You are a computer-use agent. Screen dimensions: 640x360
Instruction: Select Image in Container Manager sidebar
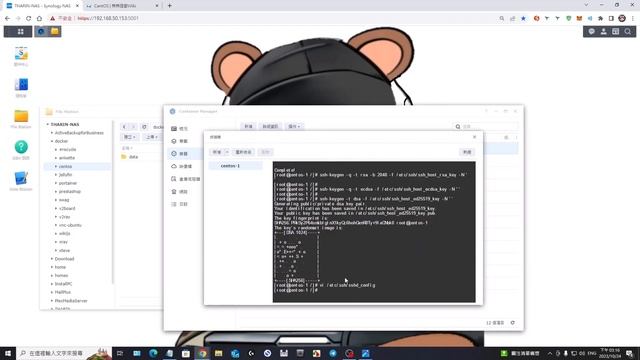(182, 167)
